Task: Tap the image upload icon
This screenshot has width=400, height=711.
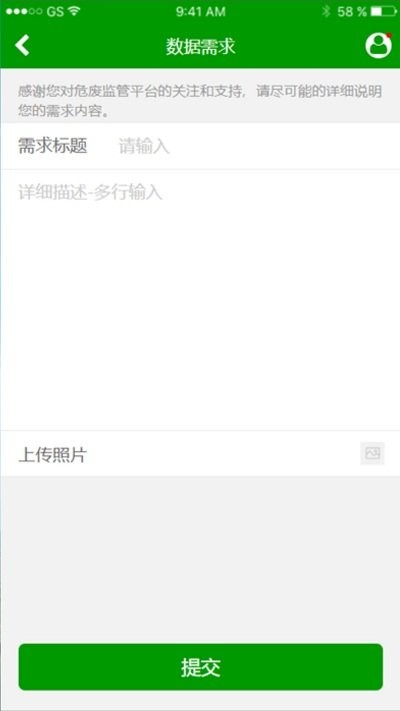Action: (x=372, y=453)
